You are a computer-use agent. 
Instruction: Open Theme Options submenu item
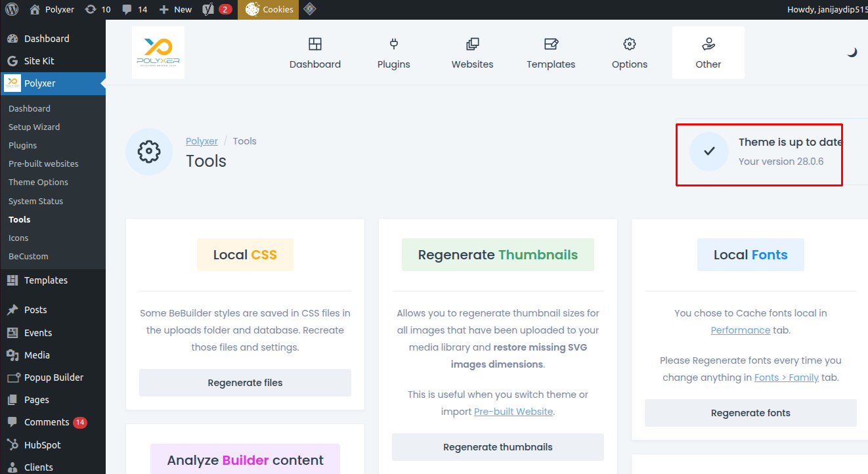pos(38,182)
